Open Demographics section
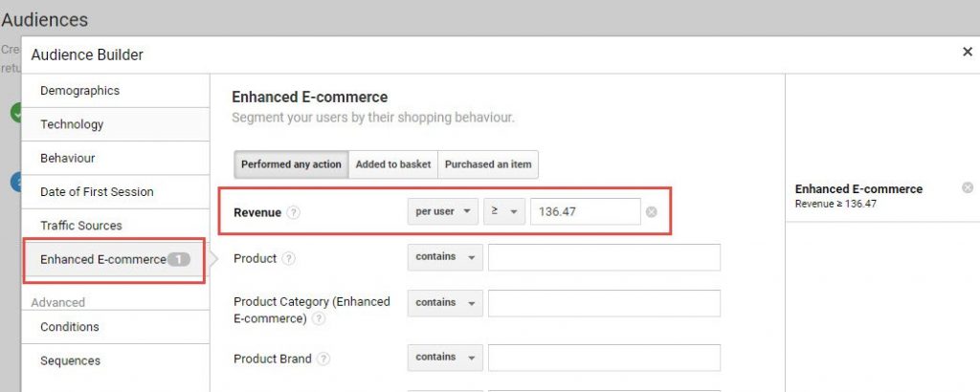Screen dimensions: 980x392 [x=116, y=91]
